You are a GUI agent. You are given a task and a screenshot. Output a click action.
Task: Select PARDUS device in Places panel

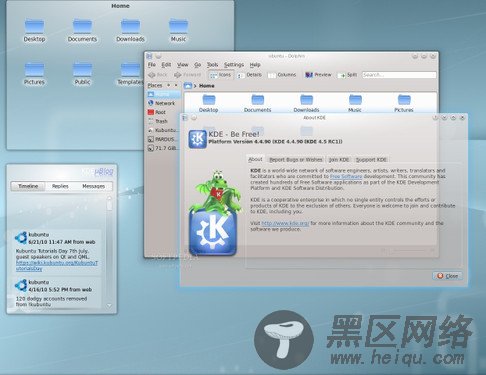coord(162,139)
